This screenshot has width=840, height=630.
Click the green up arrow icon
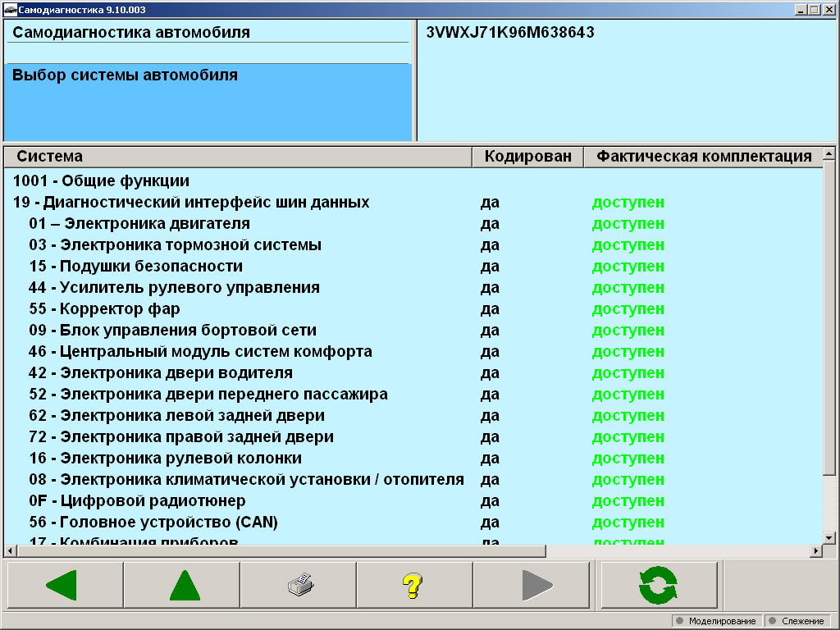tap(181, 584)
